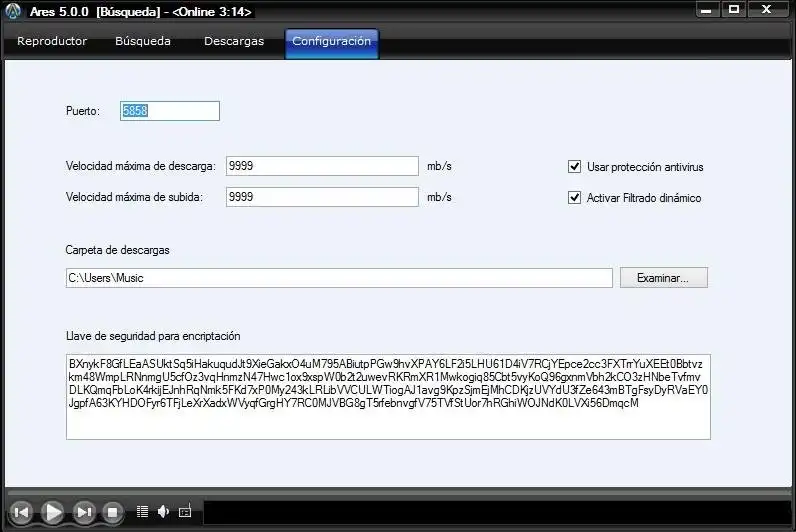Minimize the Ares window
The height and width of the screenshot is (532, 796).
click(x=707, y=10)
